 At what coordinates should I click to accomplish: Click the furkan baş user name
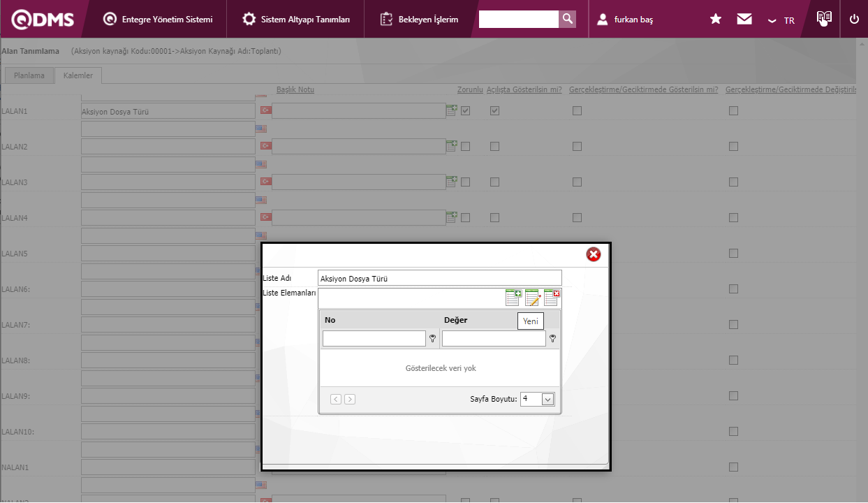pyautogui.click(x=633, y=20)
